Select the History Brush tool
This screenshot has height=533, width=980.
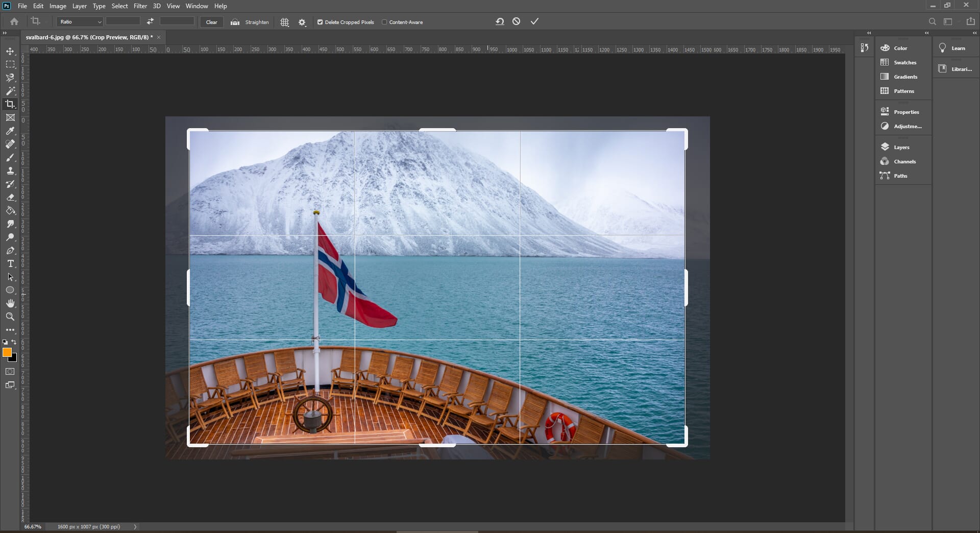point(10,184)
